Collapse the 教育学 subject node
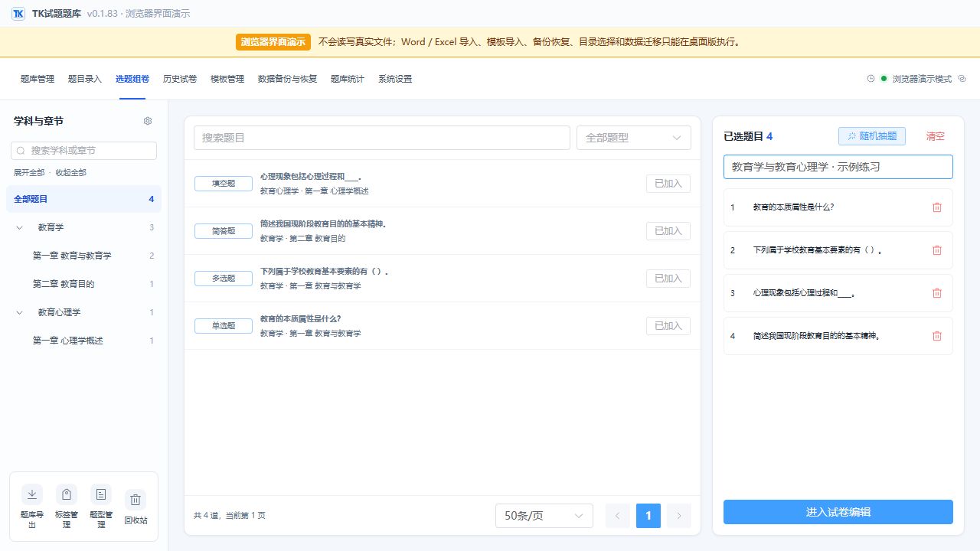This screenshot has height=551, width=980. pyautogui.click(x=19, y=227)
